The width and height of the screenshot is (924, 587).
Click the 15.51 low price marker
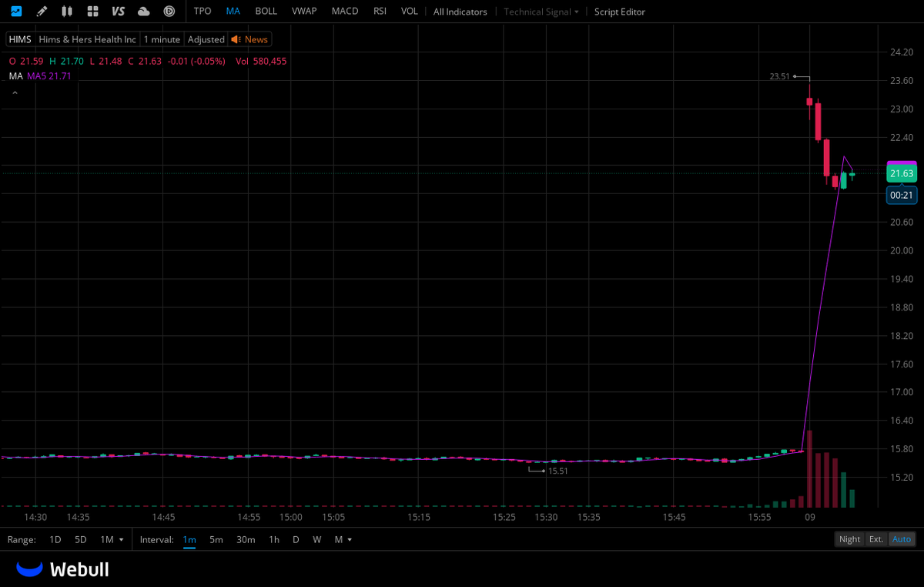coord(557,471)
